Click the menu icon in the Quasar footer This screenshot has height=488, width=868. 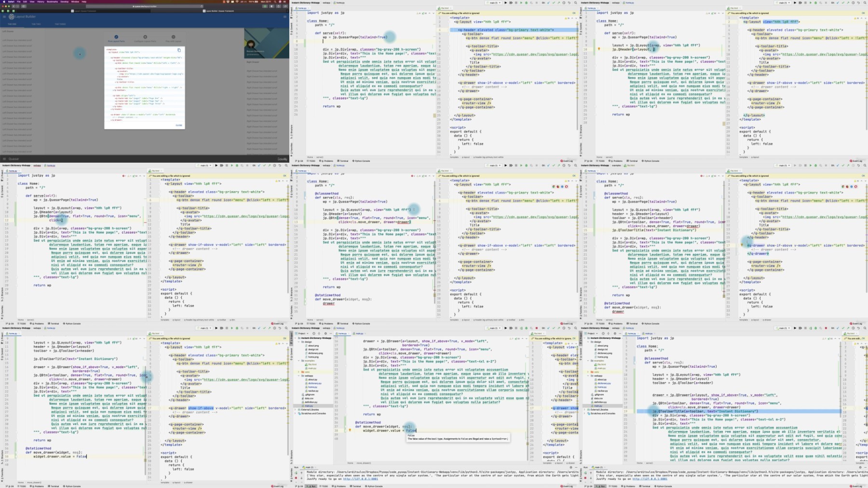(x=4, y=158)
